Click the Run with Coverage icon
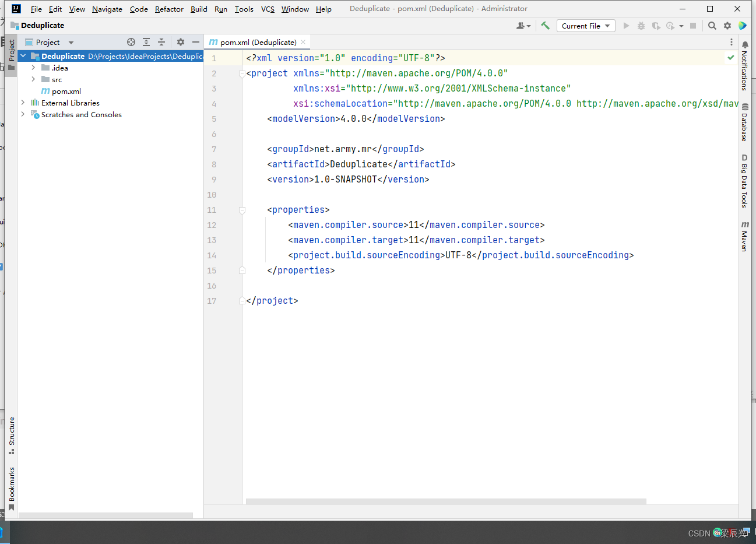 pos(656,26)
